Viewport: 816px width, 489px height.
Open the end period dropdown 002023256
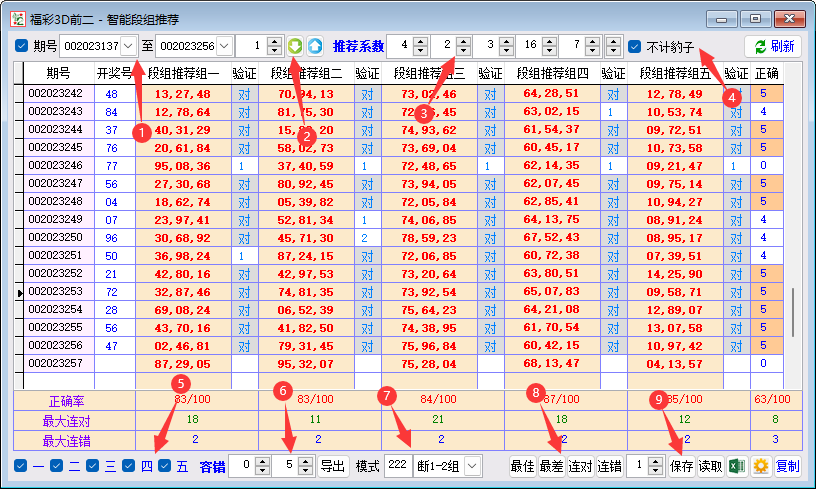click(223, 46)
